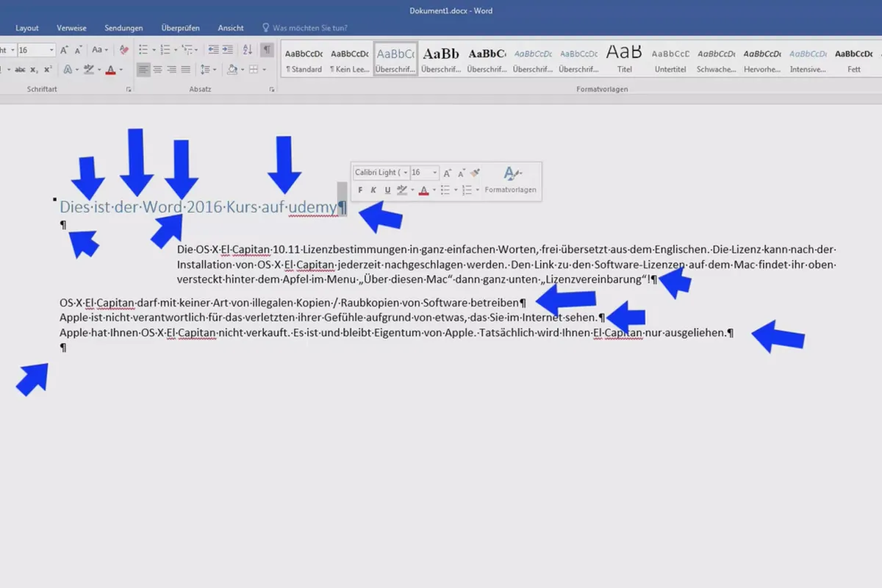Screen dimensions: 882x588
Task: Decrease paragraph indent
Action: [213, 50]
